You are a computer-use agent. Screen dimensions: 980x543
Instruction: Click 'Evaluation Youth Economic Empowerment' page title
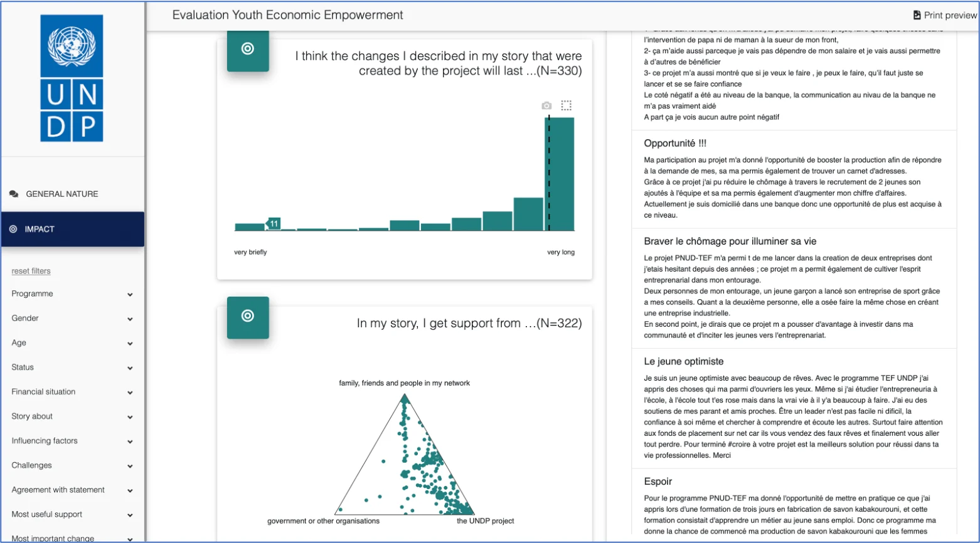[288, 15]
